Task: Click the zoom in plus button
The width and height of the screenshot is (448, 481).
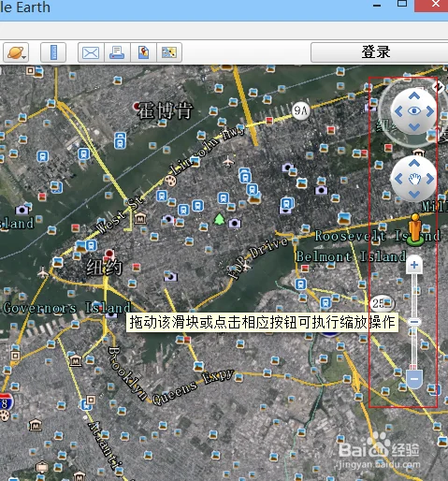Action: pos(414,265)
